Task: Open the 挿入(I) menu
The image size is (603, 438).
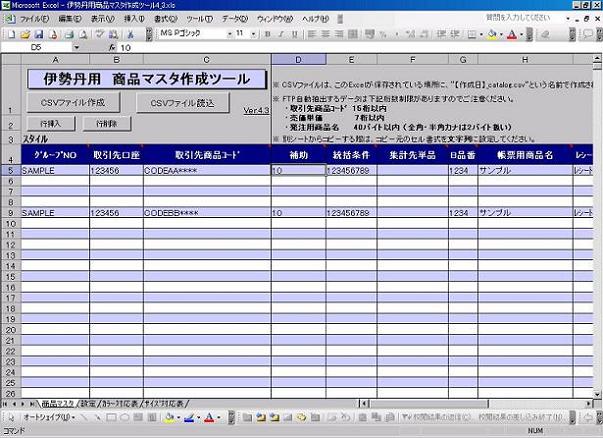Action: [134, 18]
